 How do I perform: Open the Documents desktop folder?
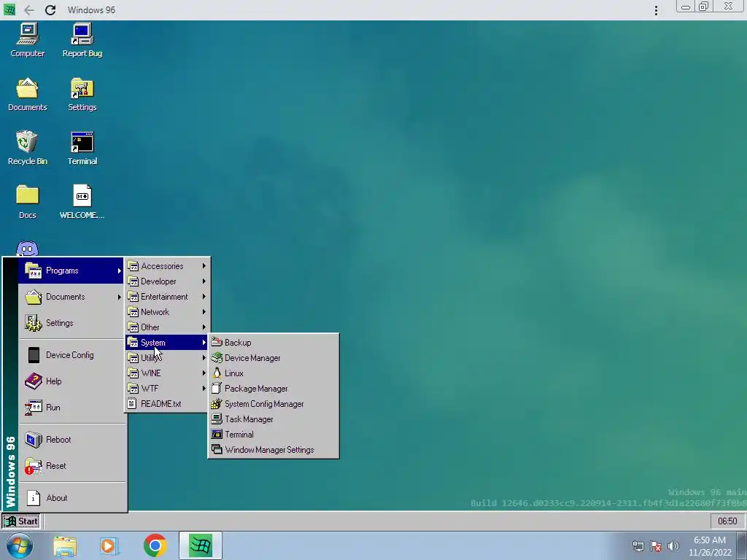pos(28,94)
